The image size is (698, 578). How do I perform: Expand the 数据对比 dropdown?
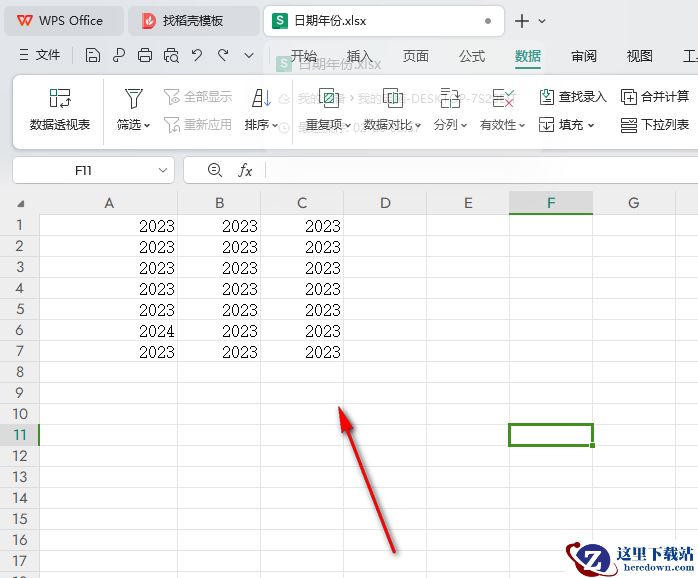pyautogui.click(x=418, y=126)
